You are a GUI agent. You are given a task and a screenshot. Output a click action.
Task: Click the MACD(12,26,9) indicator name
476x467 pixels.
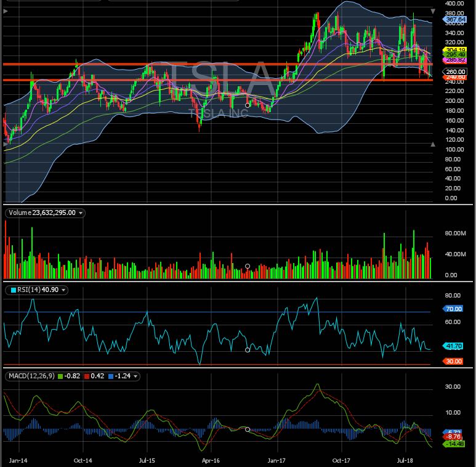(31, 376)
